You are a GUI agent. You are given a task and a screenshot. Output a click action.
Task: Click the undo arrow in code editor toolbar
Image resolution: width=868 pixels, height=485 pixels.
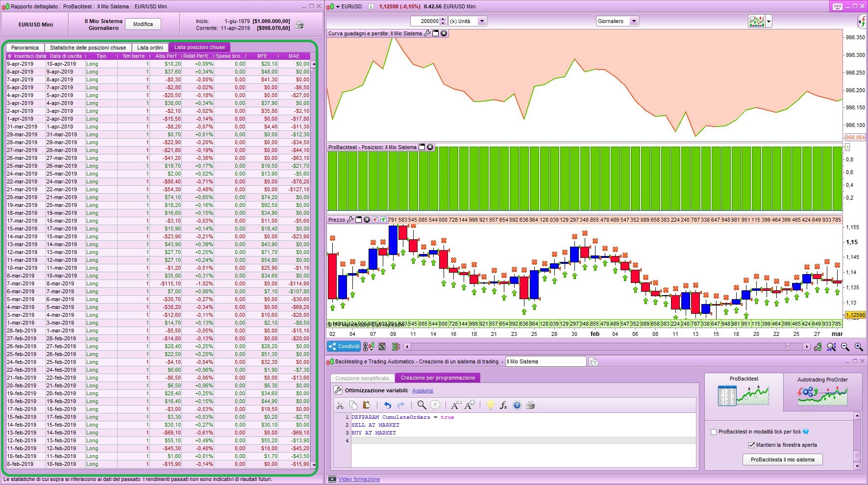387,405
